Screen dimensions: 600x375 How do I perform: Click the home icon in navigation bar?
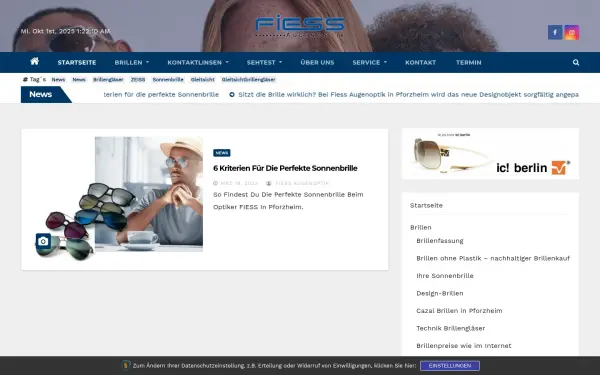click(x=34, y=61)
